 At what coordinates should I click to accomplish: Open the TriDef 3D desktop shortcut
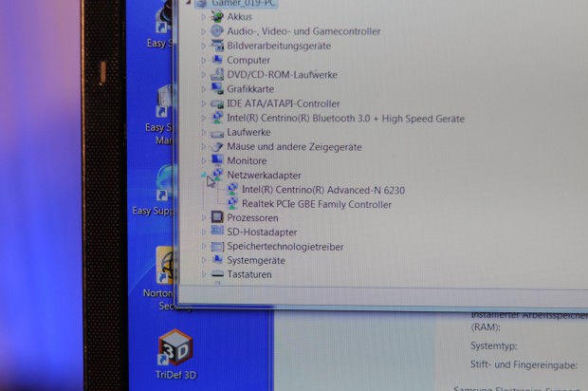[x=175, y=347]
